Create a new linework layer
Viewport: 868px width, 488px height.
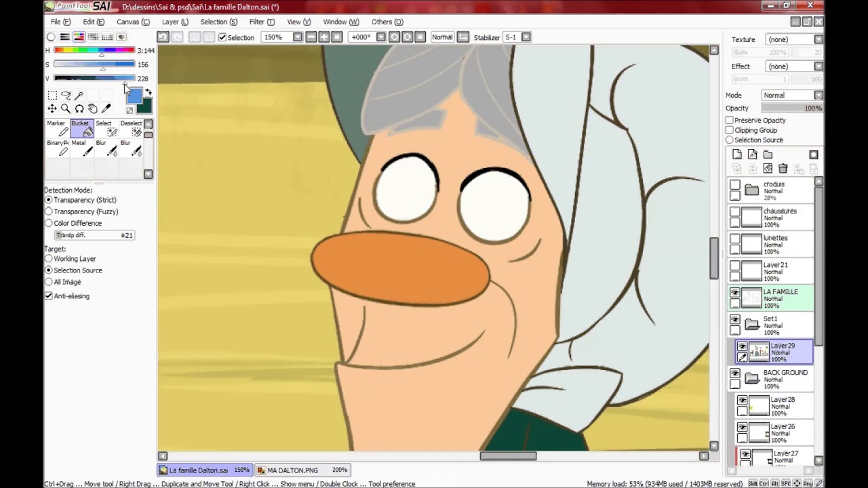pos(752,155)
